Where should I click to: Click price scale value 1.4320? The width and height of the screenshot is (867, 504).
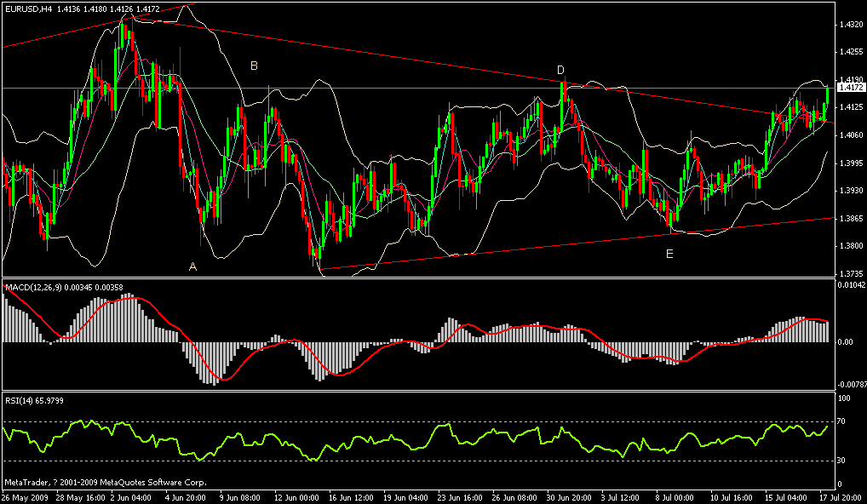coord(852,25)
